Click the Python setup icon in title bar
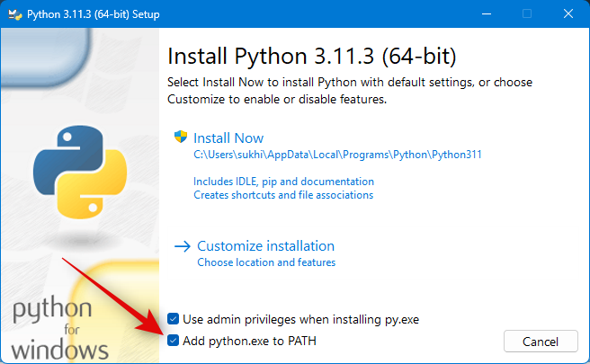Image resolution: width=590 pixels, height=364 pixels. click(x=15, y=14)
